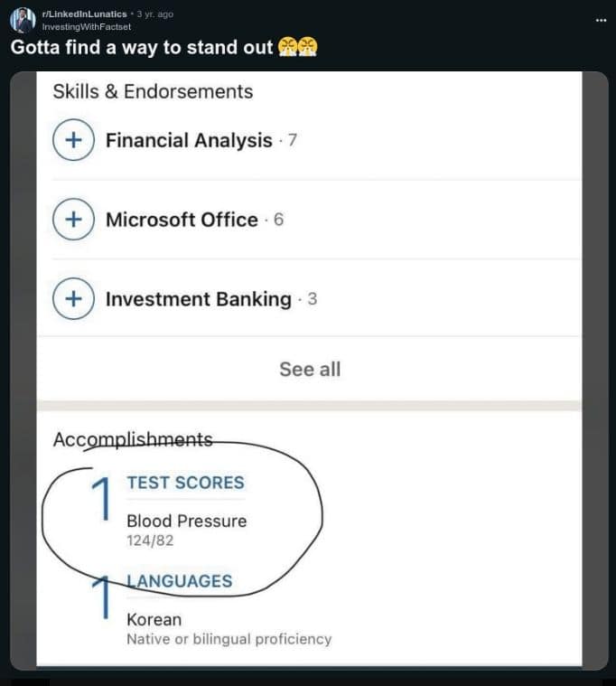
Task: Select the Korean language entry
Action: (154, 620)
